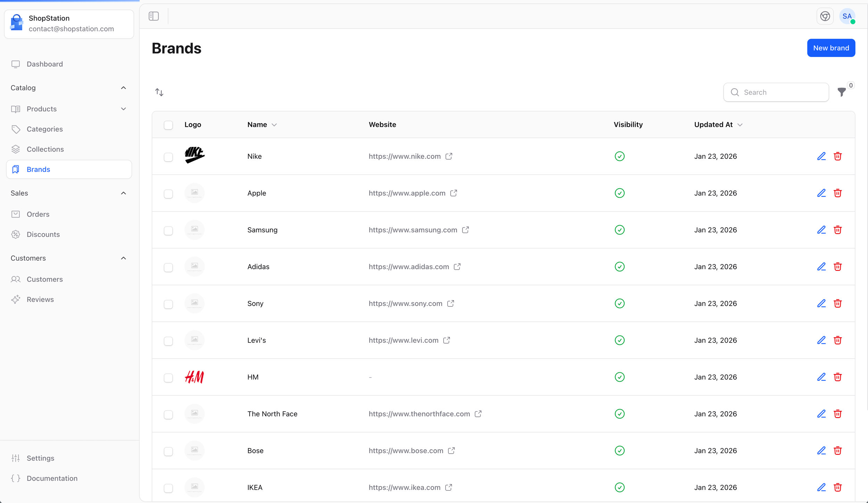
Task: Delete the Levi's brand trash icon
Action: (x=837, y=340)
